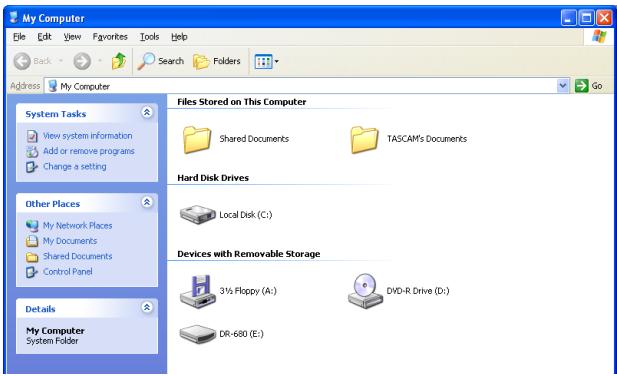This screenshot has width=617, height=376.
Task: Click the Up folder toolbar icon
Action: click(x=119, y=61)
